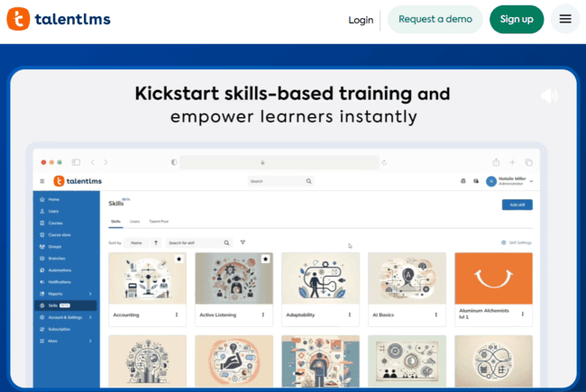Open the Login link

[x=361, y=20]
